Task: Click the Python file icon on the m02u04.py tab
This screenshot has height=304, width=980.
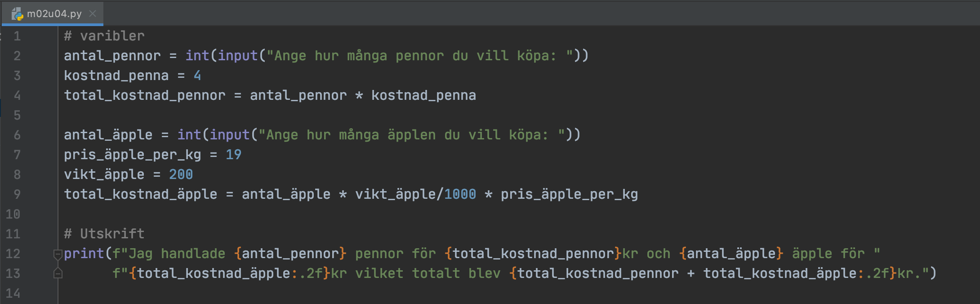Action: (17, 14)
